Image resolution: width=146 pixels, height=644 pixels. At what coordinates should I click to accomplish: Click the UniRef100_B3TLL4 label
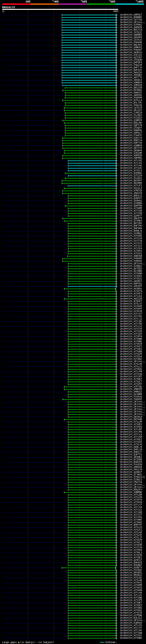(131, 100)
